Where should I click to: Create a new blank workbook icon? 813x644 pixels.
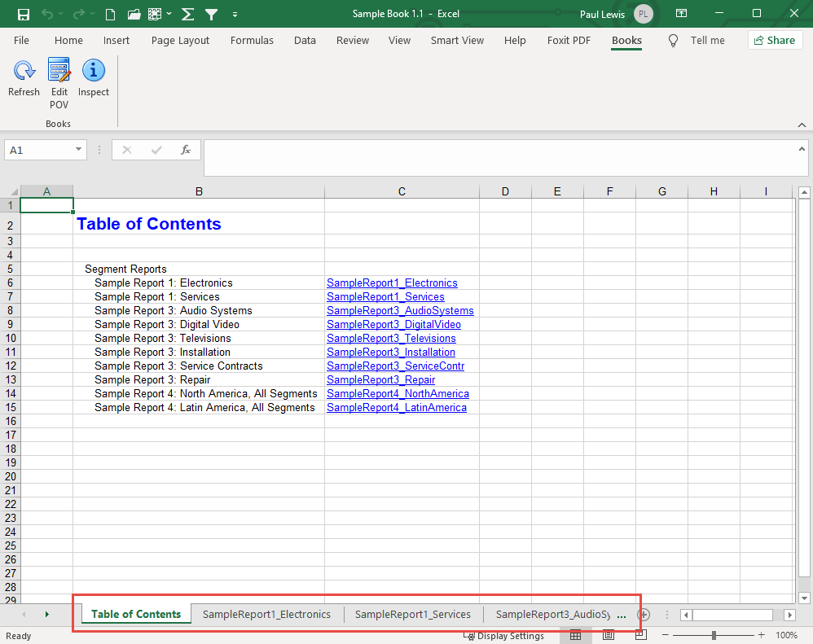pyautogui.click(x=111, y=14)
